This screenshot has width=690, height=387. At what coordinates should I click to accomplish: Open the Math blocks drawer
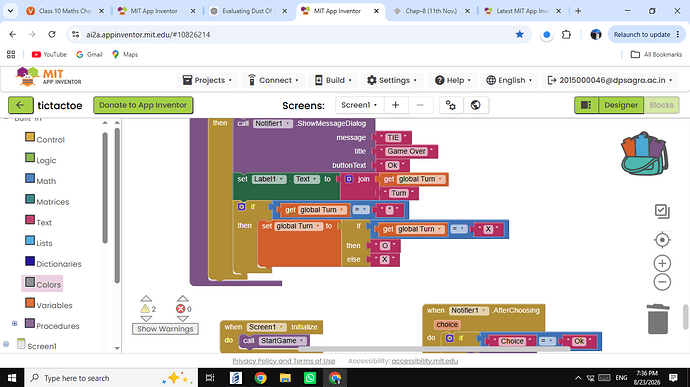coord(40,181)
